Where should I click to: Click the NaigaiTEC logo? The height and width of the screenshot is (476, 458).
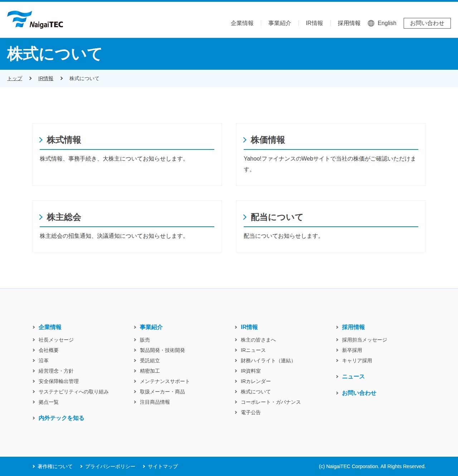35,20
